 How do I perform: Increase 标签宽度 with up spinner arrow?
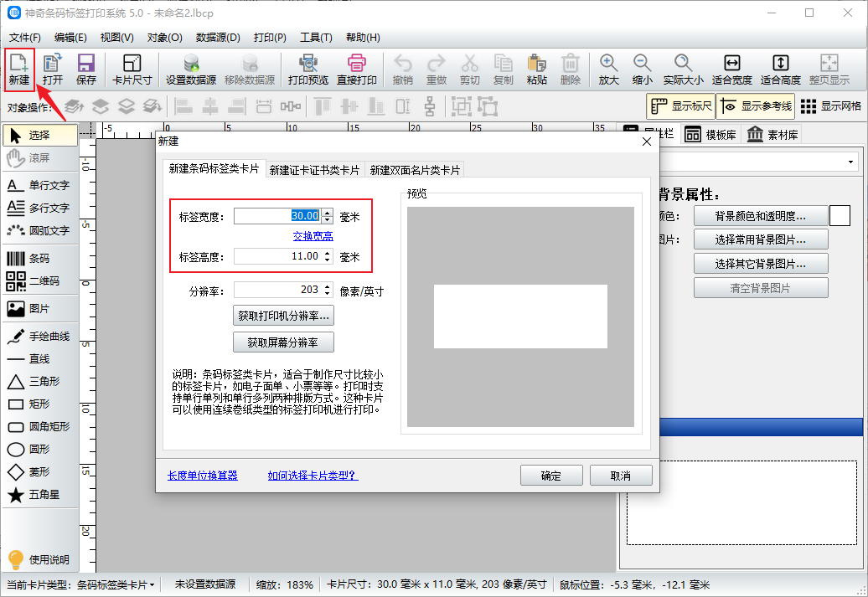point(328,212)
